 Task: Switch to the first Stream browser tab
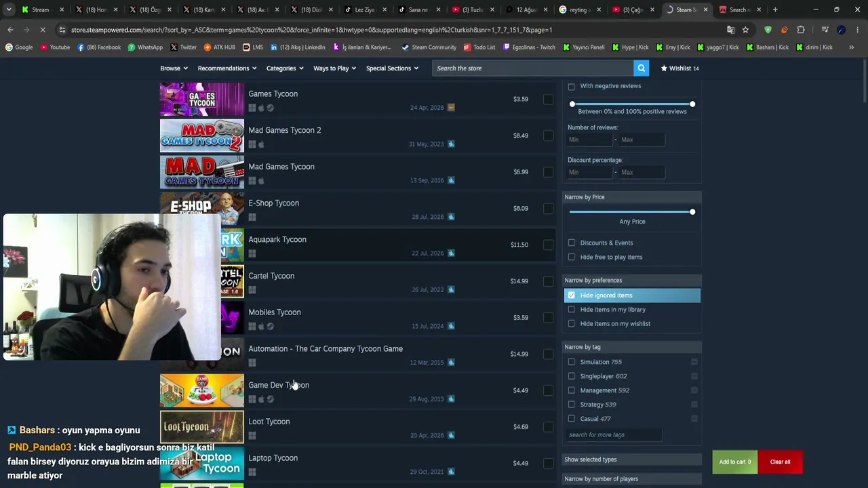(x=41, y=9)
